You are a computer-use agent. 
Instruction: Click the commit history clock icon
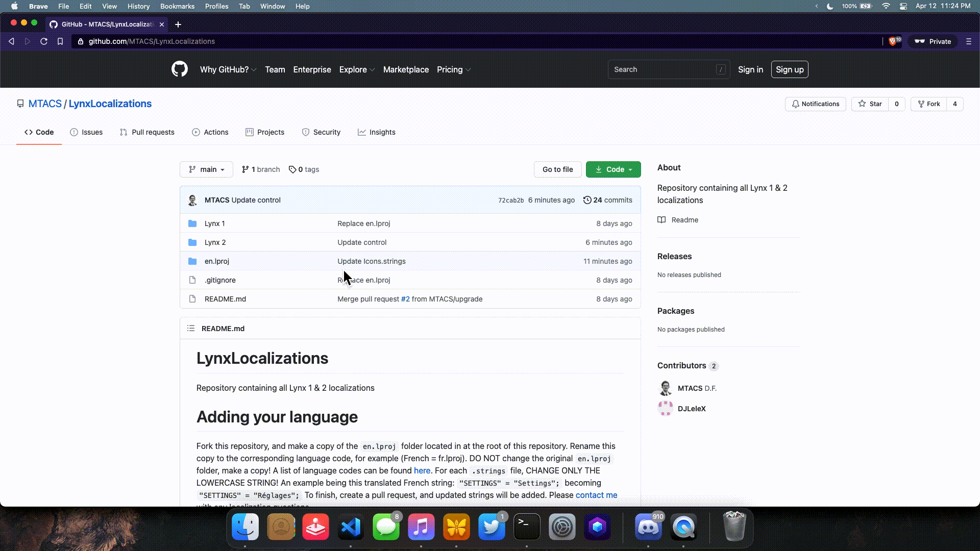click(587, 200)
